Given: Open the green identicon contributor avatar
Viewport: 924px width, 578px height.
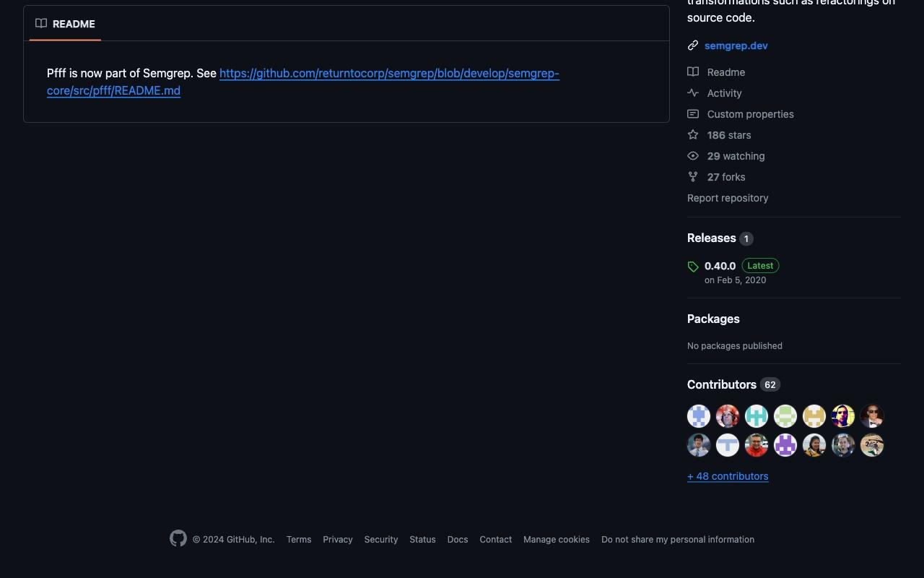Looking at the screenshot, I should click(x=785, y=416).
